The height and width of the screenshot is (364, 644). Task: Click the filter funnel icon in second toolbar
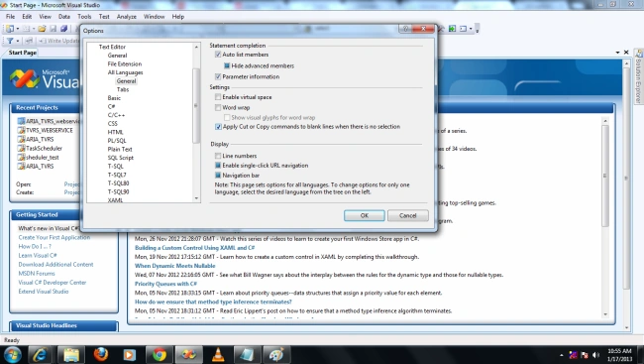click(10, 41)
